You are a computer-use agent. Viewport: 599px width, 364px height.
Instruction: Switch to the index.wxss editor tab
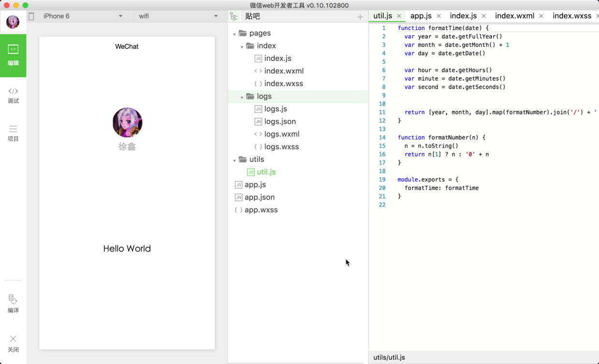(572, 16)
